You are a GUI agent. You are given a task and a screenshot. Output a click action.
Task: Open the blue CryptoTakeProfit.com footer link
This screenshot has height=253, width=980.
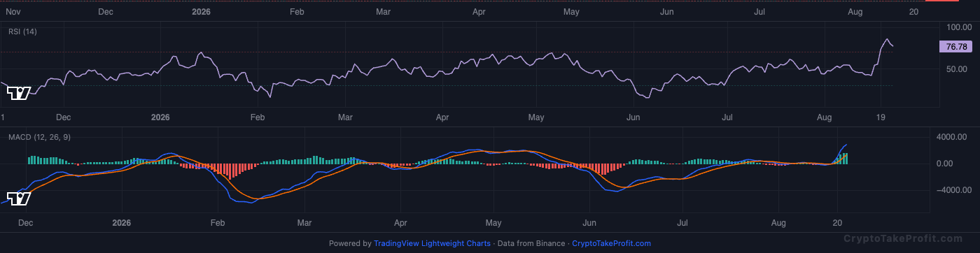tap(611, 244)
